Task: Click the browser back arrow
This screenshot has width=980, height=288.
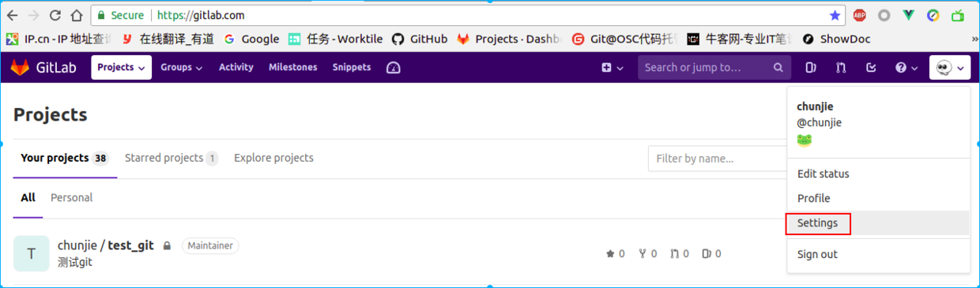Action: pyautogui.click(x=13, y=15)
